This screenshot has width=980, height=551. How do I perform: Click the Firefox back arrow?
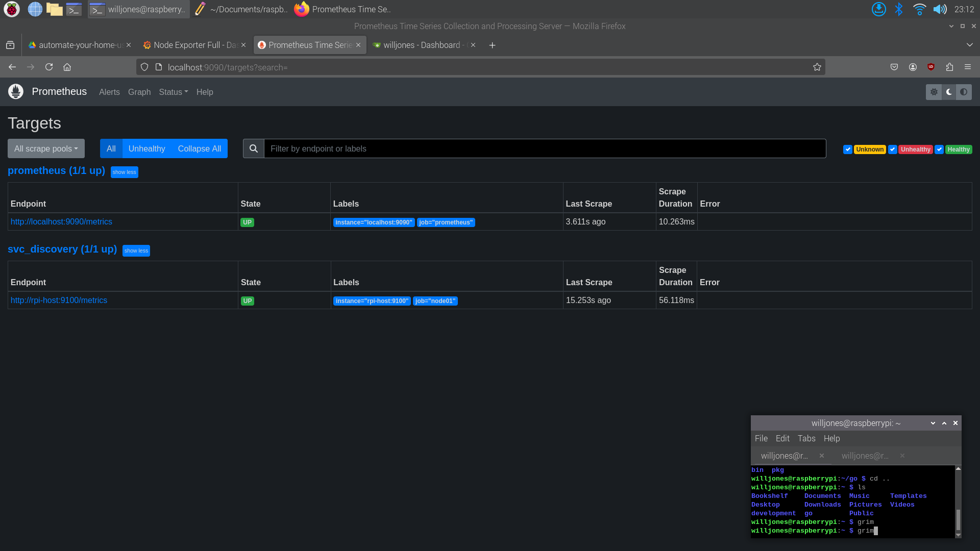[12, 67]
